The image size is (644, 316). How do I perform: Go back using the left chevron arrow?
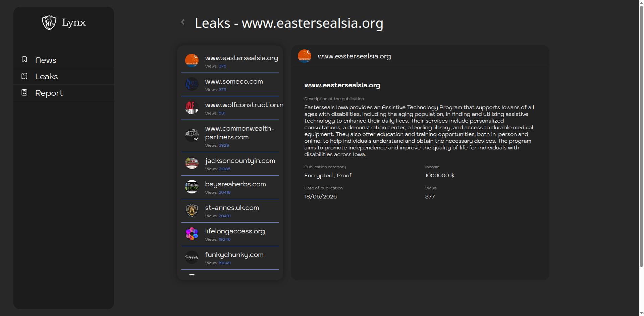[x=183, y=22]
